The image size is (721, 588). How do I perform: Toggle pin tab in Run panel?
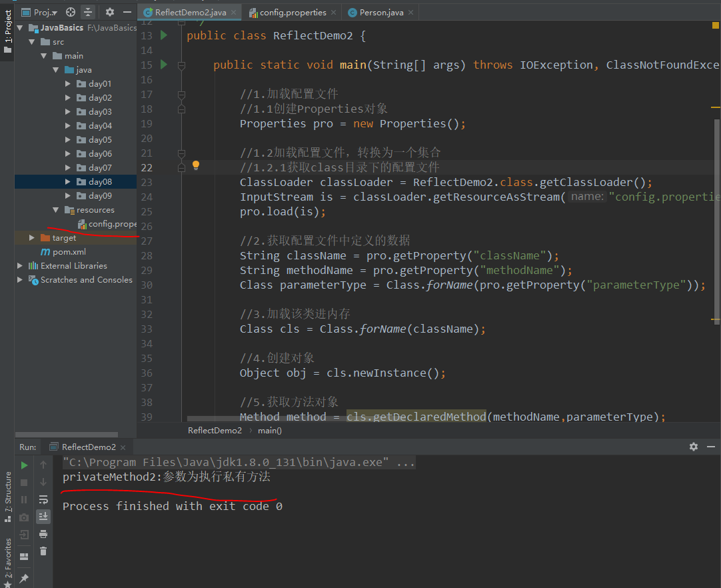[24, 578]
